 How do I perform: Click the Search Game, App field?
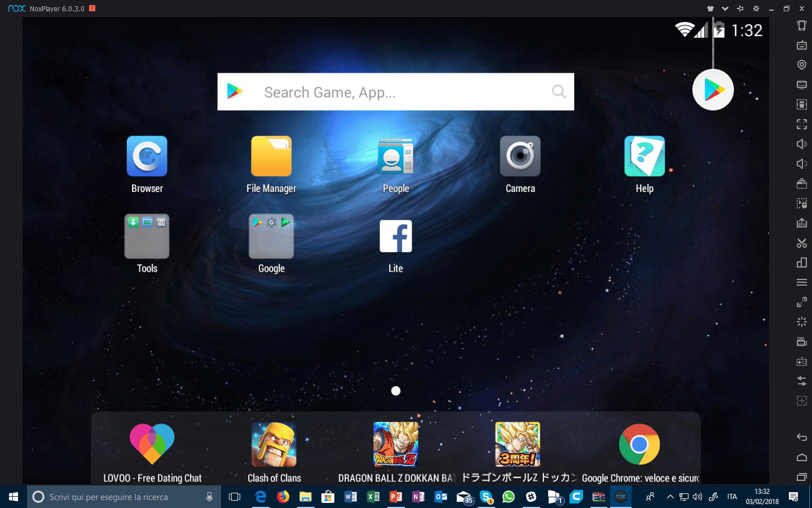[396, 91]
